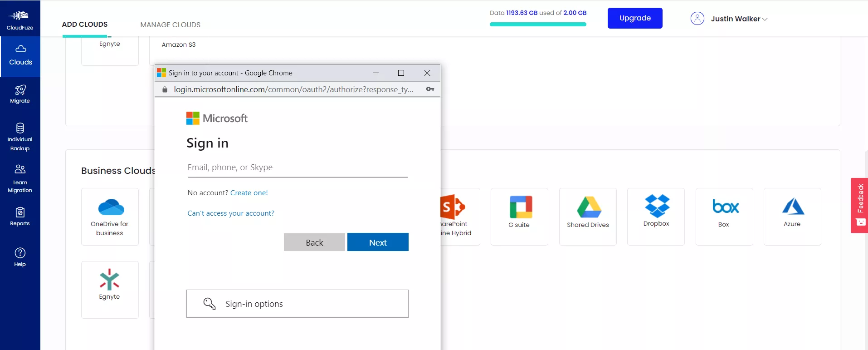Open the Help sidebar item
The width and height of the screenshot is (868, 350).
20,257
